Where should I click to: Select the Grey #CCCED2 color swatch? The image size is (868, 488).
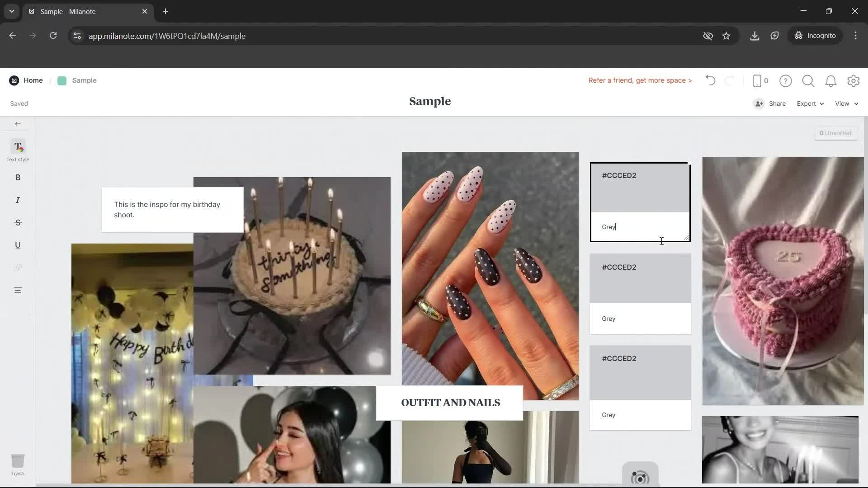click(640, 187)
